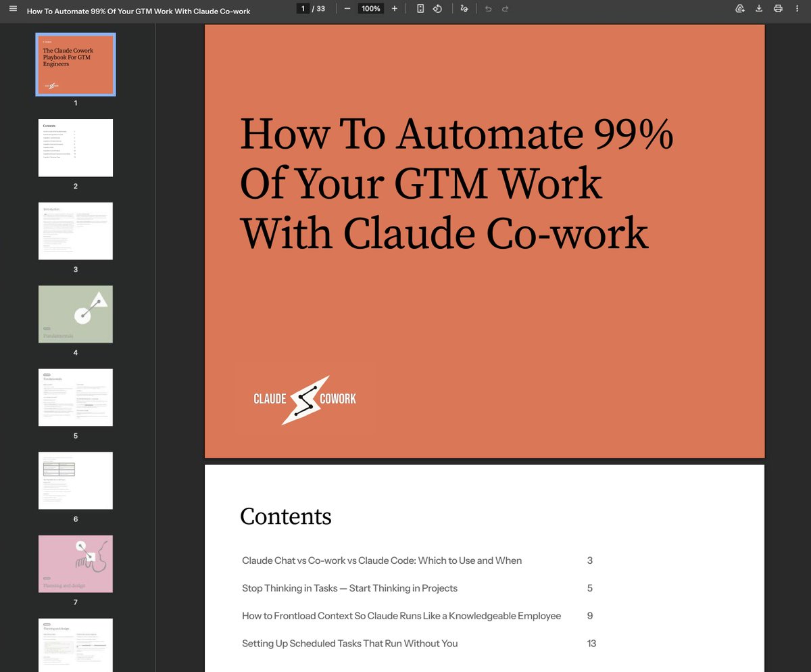The width and height of the screenshot is (811, 672).
Task: Toggle the sidebar with the hamburger menu icon
Action: [x=13, y=9]
